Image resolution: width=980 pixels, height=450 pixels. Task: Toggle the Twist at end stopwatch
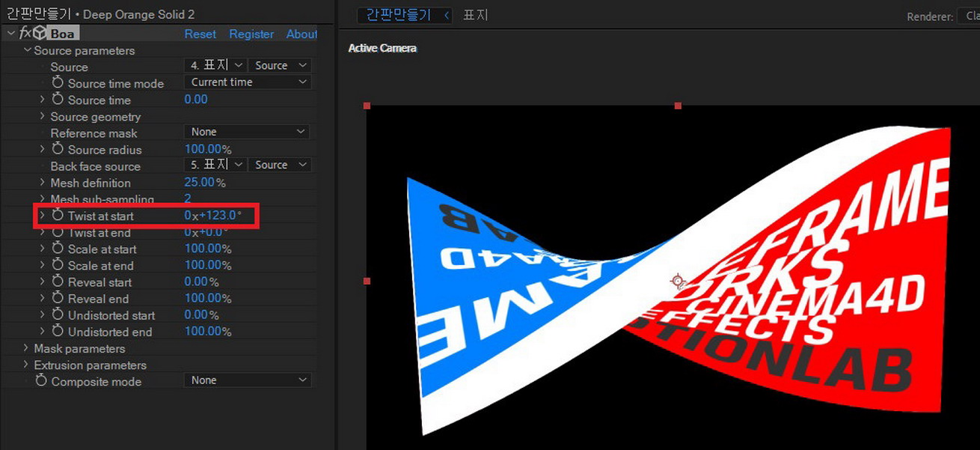(58, 232)
